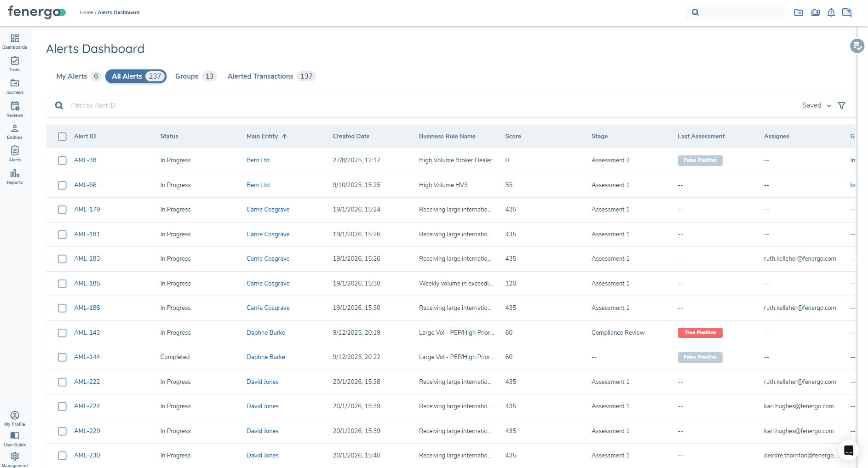Open alert AML-179 link
The width and height of the screenshot is (868, 468).
point(87,209)
